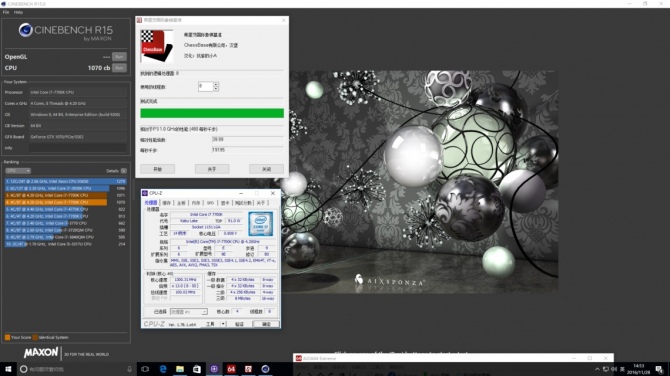Click Close button in chess benchmark dialog
The width and height of the screenshot is (670, 376).
267,169
